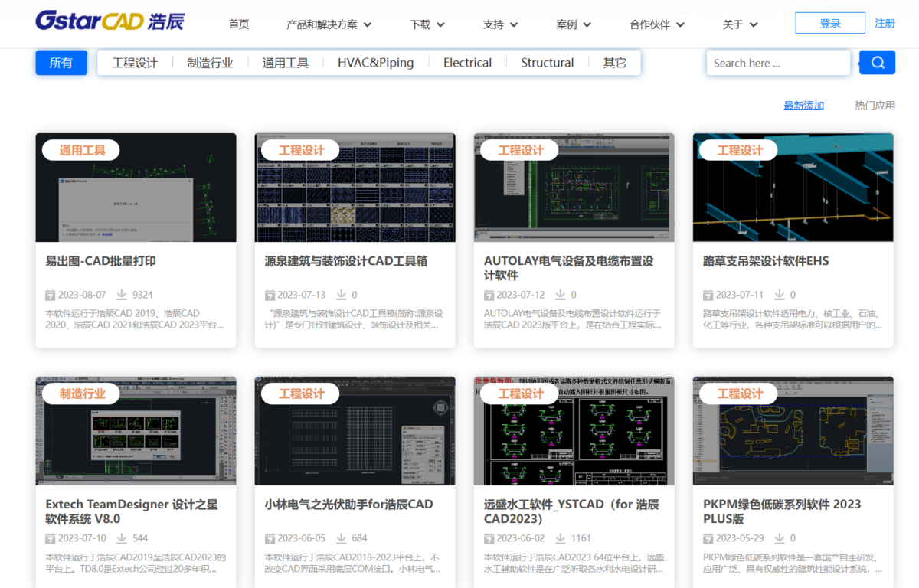The image size is (919, 588).
Task: Open Extech TeamDesigner 设计之星 title
Action: pyautogui.click(x=132, y=511)
